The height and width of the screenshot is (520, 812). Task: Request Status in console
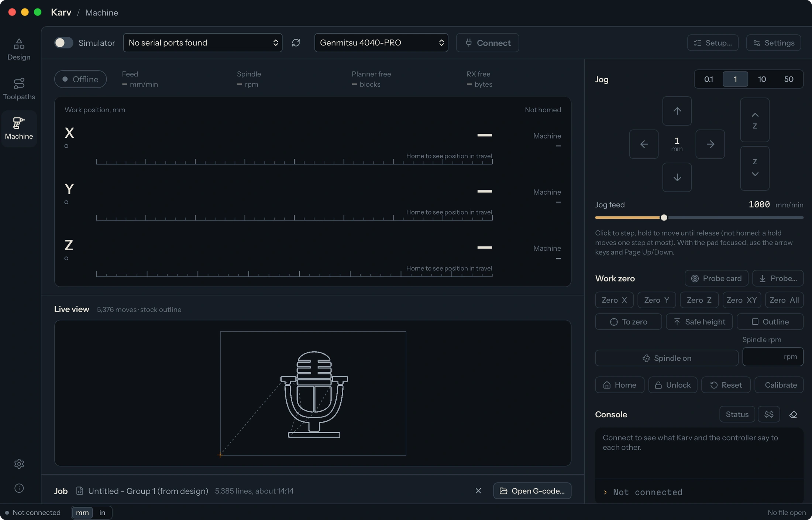(x=737, y=414)
